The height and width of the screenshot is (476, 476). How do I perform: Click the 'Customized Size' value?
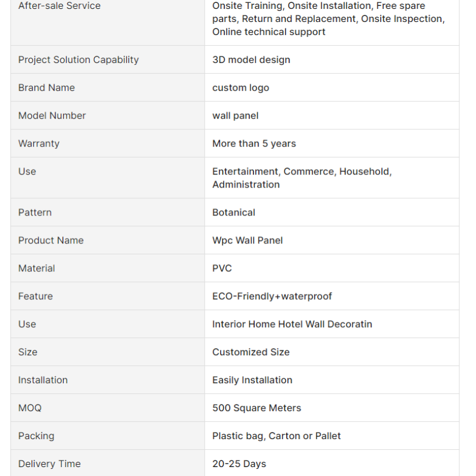[251, 352]
